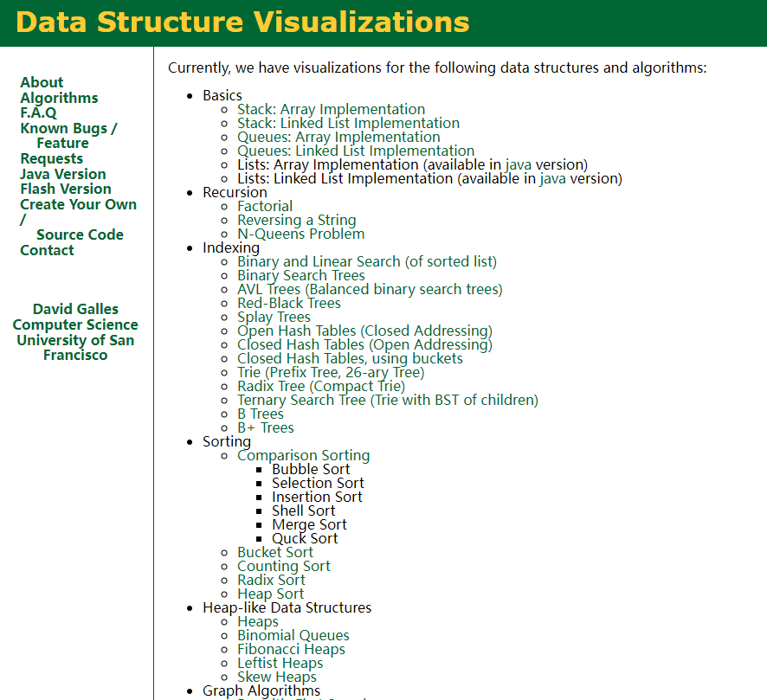This screenshot has width=767, height=700.
Task: Open Trie (Prefix Tree, 26-ary Tree) link
Action: click(x=331, y=373)
